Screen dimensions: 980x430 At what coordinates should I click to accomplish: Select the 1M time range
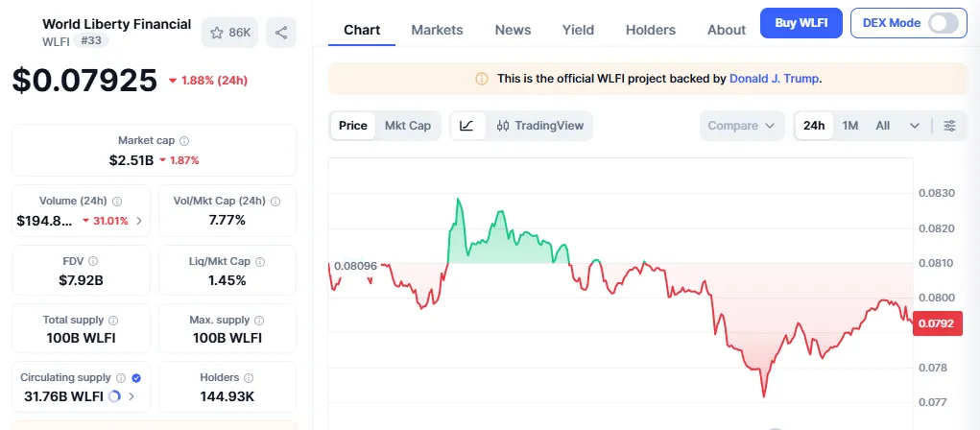point(850,126)
